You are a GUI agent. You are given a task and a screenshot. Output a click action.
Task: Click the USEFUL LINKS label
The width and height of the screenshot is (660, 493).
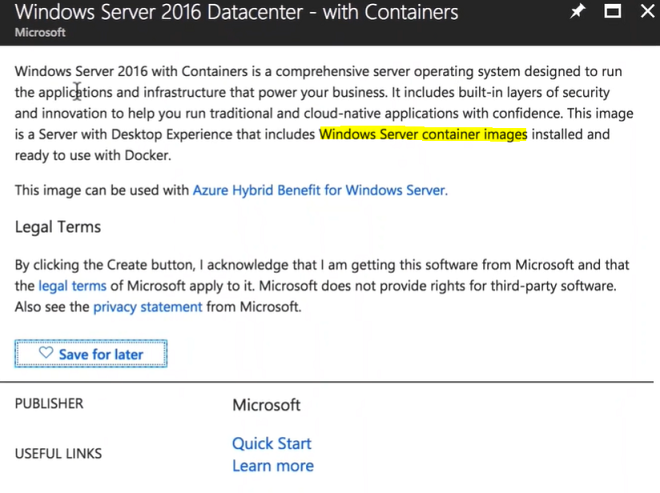[x=58, y=453]
